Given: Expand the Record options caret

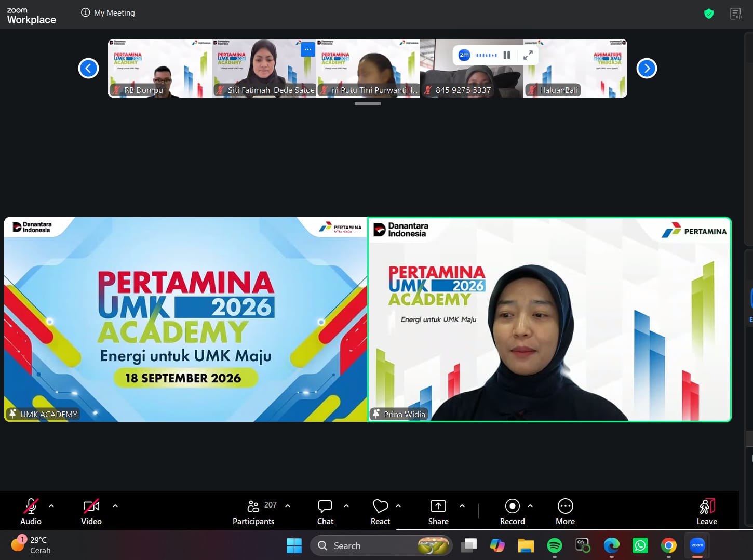Looking at the screenshot, I should [x=530, y=505].
